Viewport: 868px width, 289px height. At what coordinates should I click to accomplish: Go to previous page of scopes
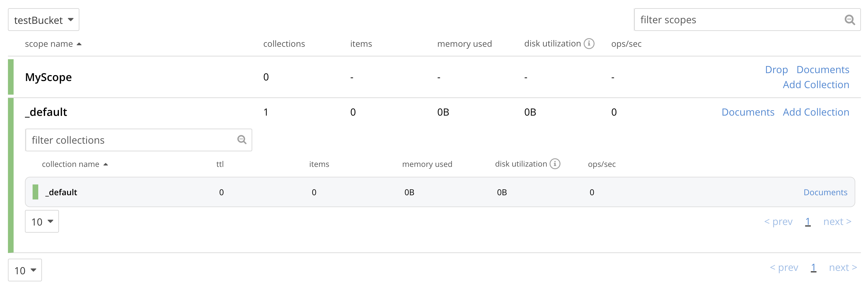tap(784, 267)
